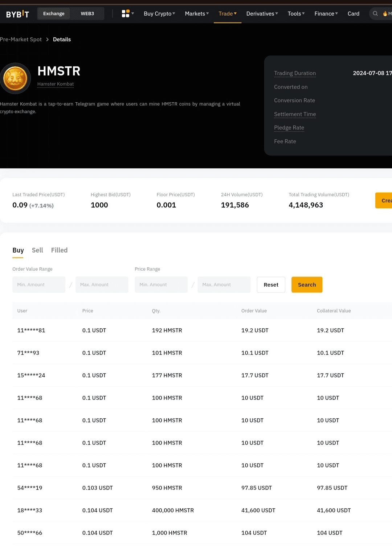Click the Bybit logo
The image size is (392, 557).
click(17, 14)
